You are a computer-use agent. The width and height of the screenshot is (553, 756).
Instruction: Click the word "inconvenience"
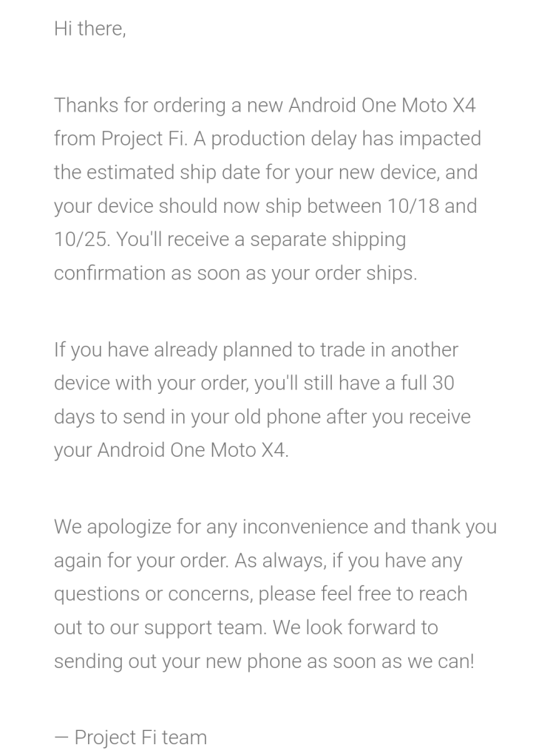pyautogui.click(x=305, y=527)
